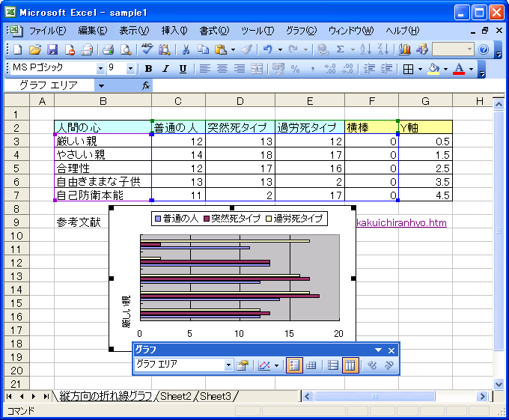Viewport: 509px width, 420px height.
Task: Switch to the Sheet2 tab
Action: coord(176,396)
